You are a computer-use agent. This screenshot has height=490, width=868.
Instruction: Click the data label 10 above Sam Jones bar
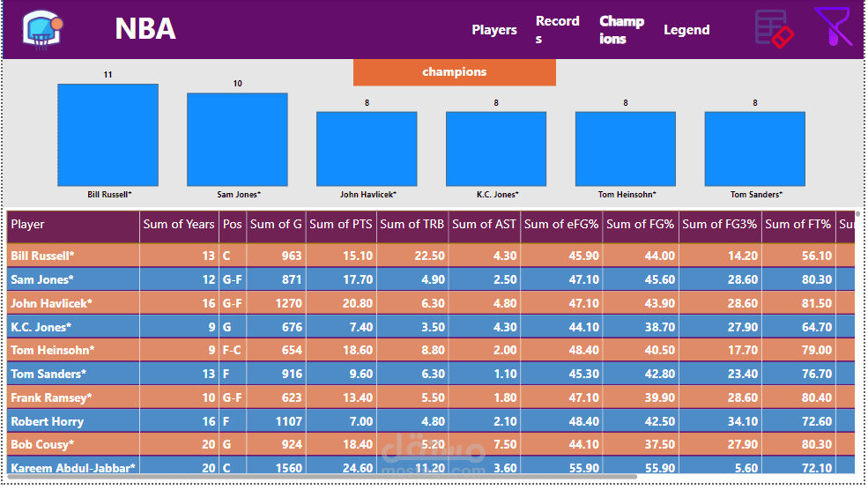237,84
